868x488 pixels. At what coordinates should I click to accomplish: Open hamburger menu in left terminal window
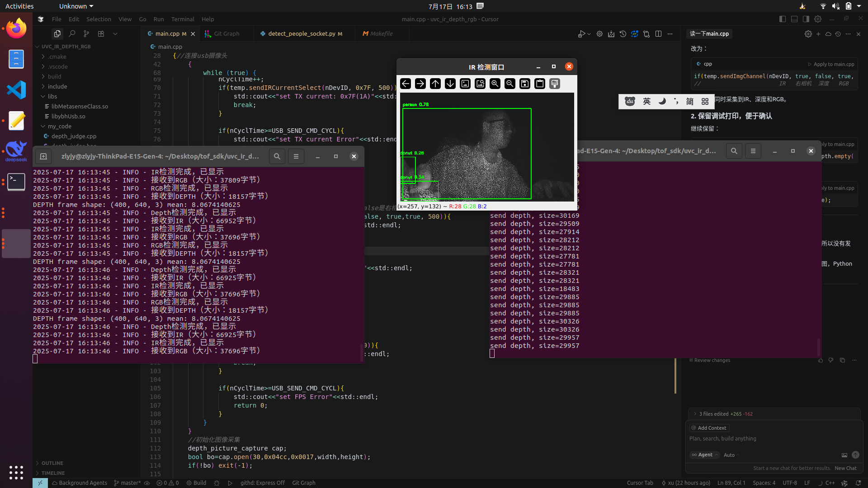pos(296,156)
